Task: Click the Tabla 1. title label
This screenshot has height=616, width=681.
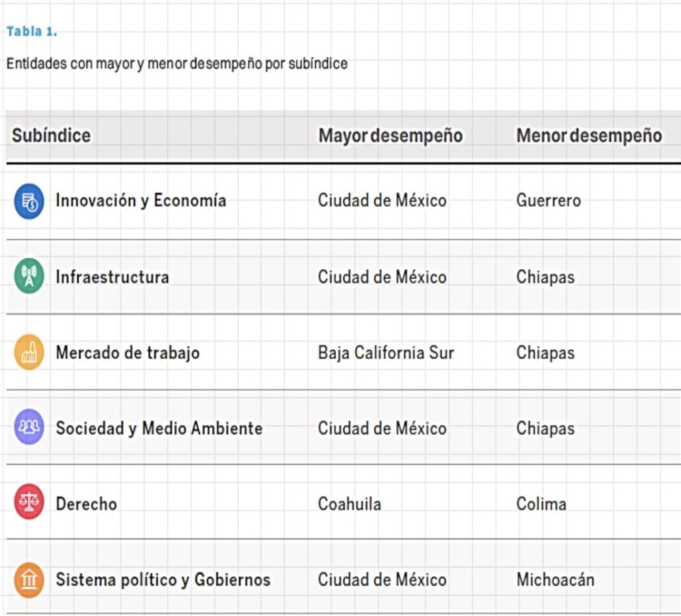Action: click(x=32, y=31)
